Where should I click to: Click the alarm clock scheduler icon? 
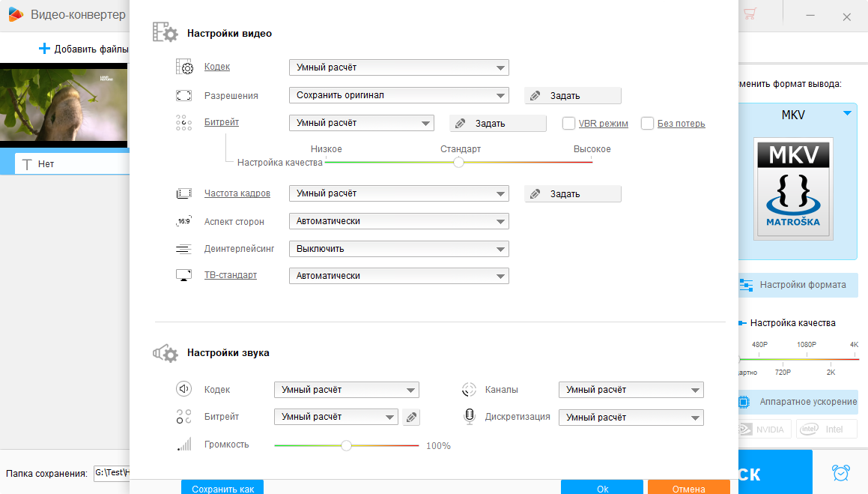[841, 473]
